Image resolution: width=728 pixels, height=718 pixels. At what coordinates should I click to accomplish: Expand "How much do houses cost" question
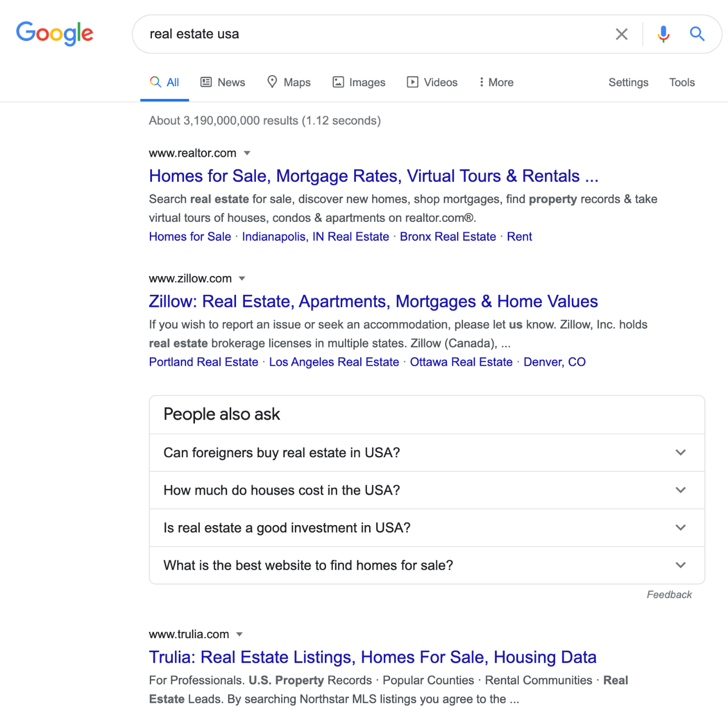427,490
